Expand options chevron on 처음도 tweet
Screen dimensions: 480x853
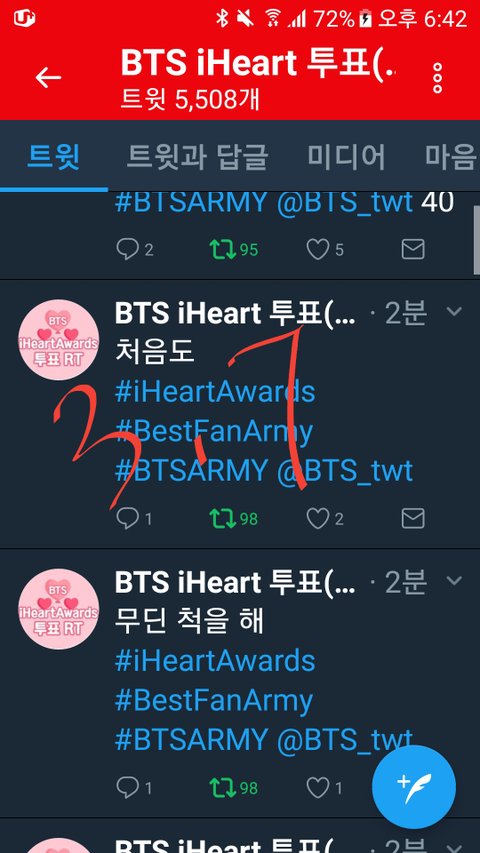pyautogui.click(x=453, y=312)
